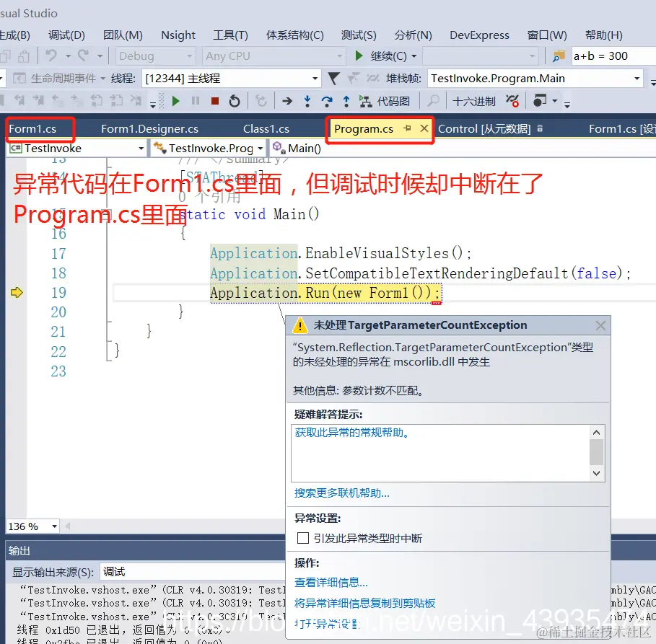Close the TargetParameterCountException dialog
The width and height of the screenshot is (656, 644).
coord(600,325)
